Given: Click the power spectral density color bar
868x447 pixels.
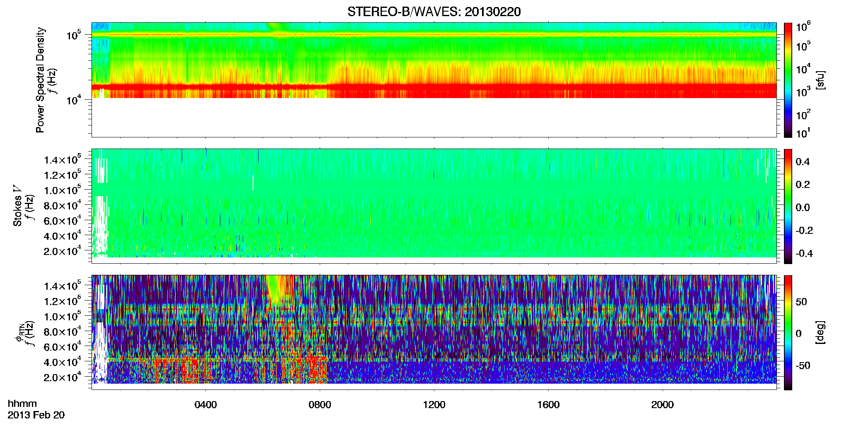Looking at the screenshot, I should pos(788,79).
